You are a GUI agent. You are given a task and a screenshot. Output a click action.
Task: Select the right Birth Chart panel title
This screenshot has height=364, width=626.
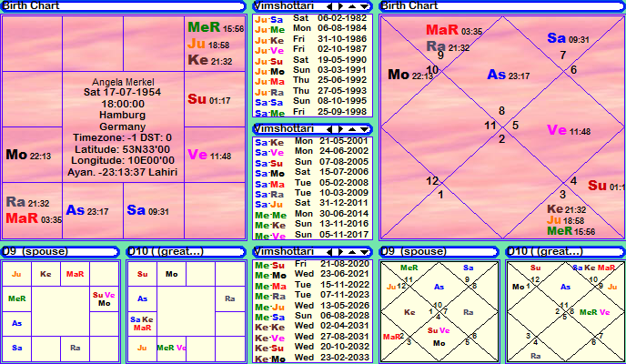(409, 6)
